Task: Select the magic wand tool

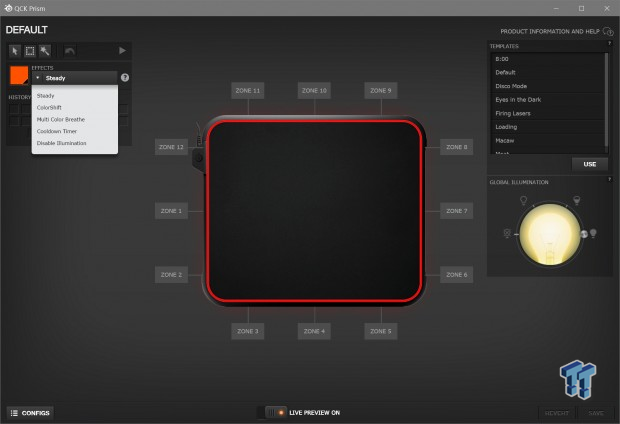Action: [x=45, y=51]
